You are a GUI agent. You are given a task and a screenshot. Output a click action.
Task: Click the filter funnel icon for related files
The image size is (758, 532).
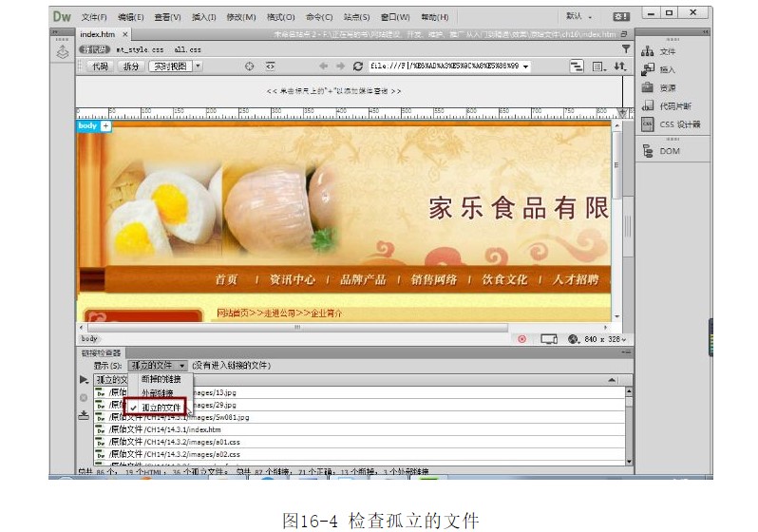[625, 48]
